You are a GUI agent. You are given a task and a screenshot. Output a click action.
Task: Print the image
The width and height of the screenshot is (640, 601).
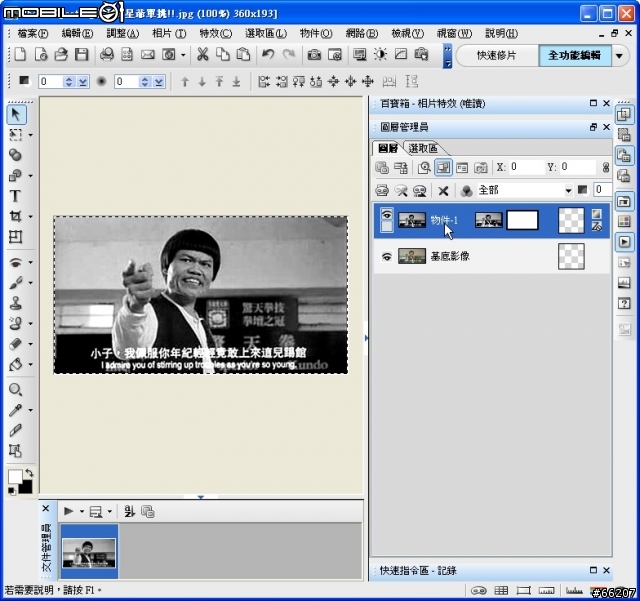[107, 54]
